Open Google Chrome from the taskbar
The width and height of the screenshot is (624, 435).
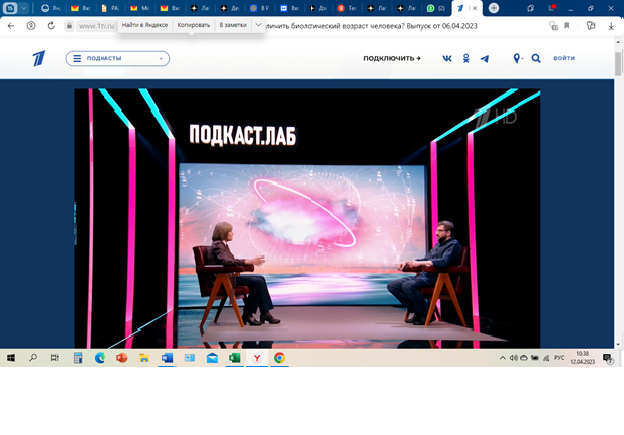279,358
